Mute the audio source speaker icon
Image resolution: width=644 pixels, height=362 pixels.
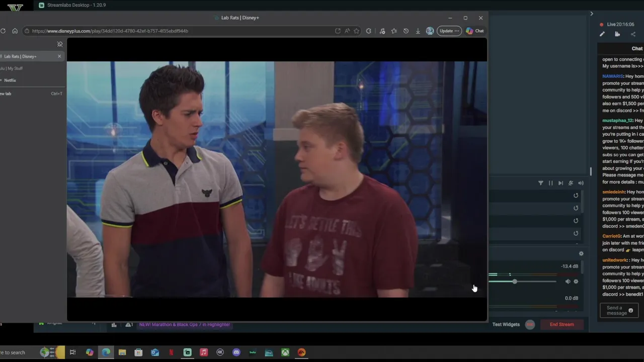click(x=568, y=282)
